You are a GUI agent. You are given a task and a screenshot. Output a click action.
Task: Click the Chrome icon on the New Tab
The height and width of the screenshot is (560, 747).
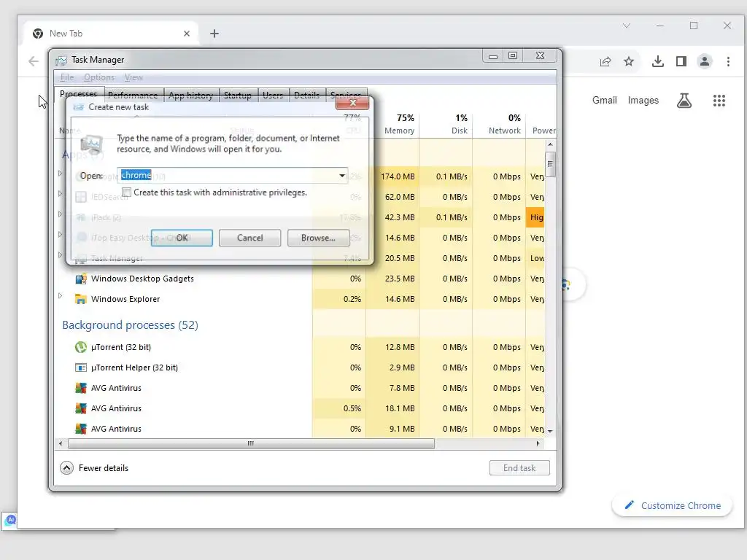tap(38, 34)
